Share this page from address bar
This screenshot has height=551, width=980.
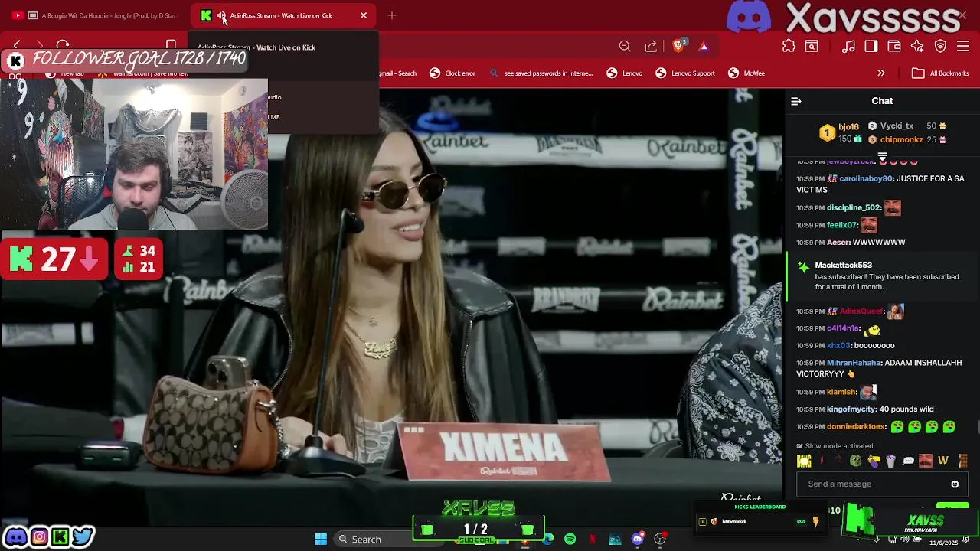(651, 47)
